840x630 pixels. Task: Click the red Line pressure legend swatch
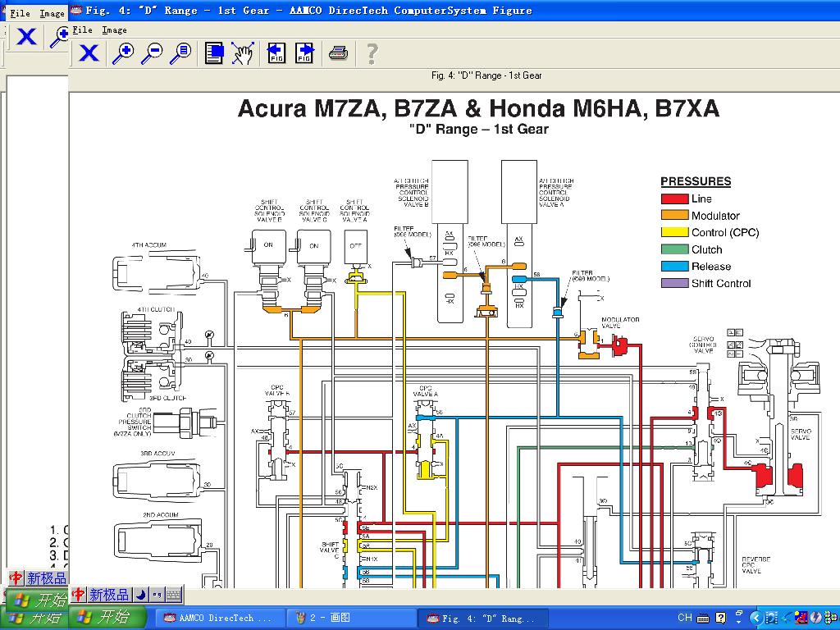coord(674,199)
